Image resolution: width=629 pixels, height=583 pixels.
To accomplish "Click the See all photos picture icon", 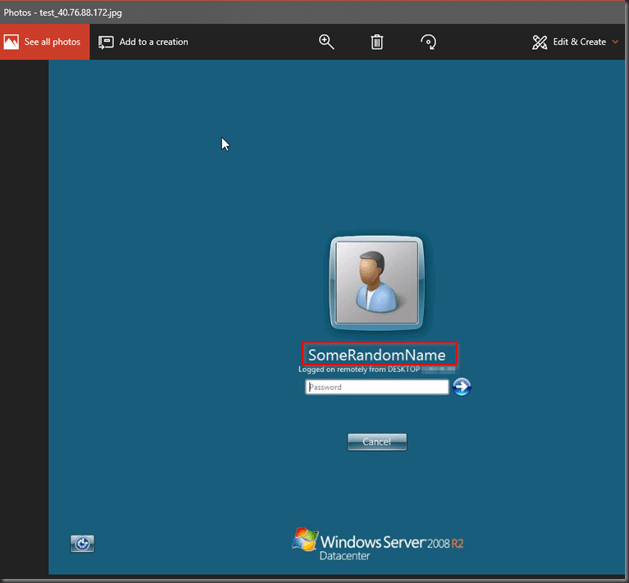I will 12,42.
